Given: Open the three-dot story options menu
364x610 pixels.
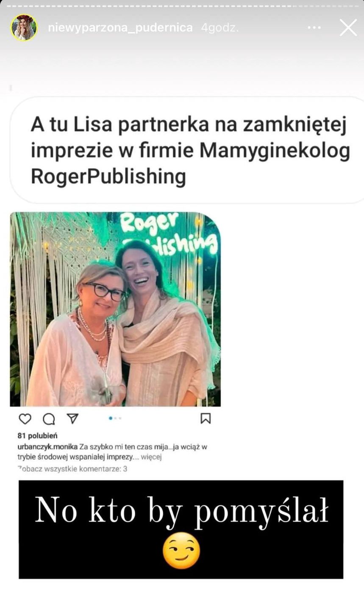Looking at the screenshot, I should [x=314, y=28].
